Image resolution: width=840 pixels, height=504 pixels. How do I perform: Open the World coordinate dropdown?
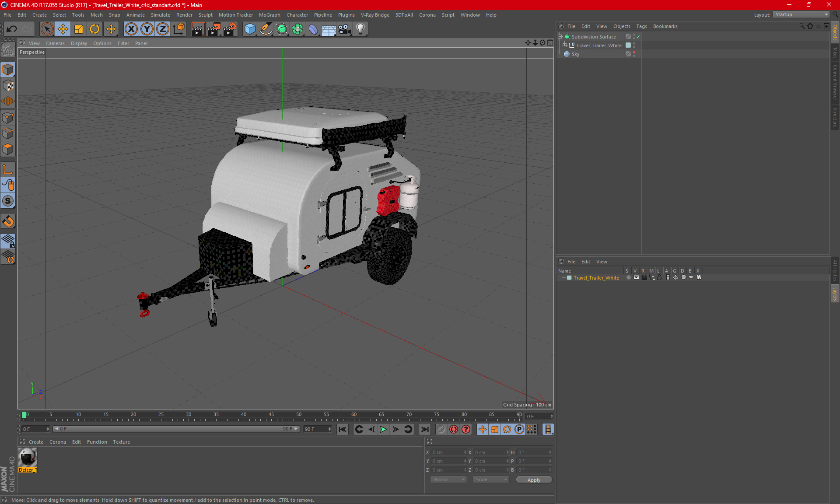[448, 479]
